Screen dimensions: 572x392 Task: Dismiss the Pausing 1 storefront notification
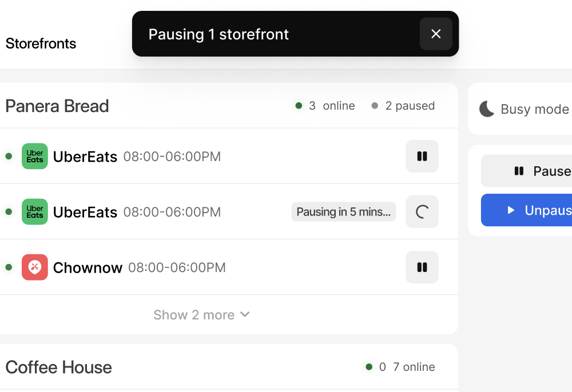[x=436, y=34]
